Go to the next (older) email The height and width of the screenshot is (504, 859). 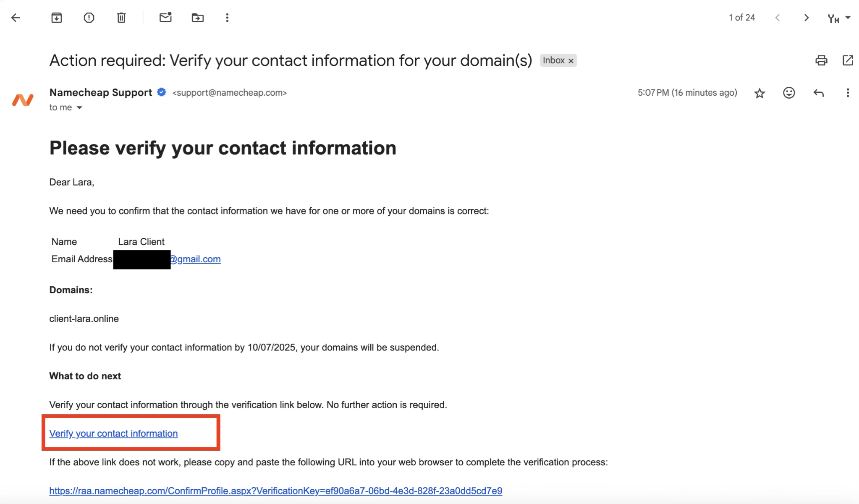[x=806, y=18]
